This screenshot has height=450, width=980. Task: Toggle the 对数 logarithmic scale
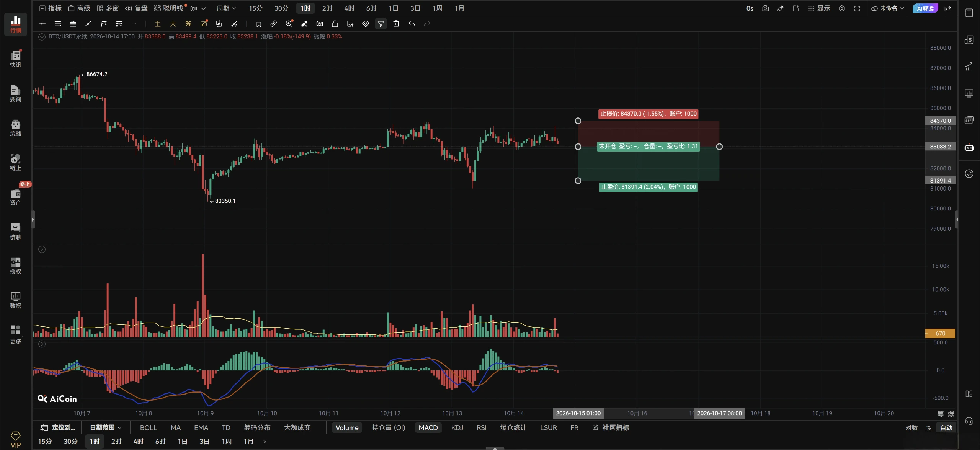tap(911, 428)
